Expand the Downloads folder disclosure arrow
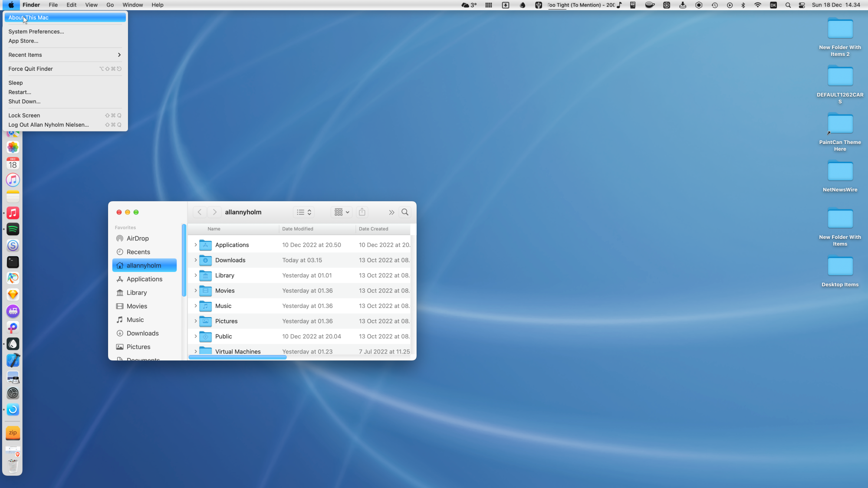Image resolution: width=868 pixels, height=488 pixels. coord(196,260)
